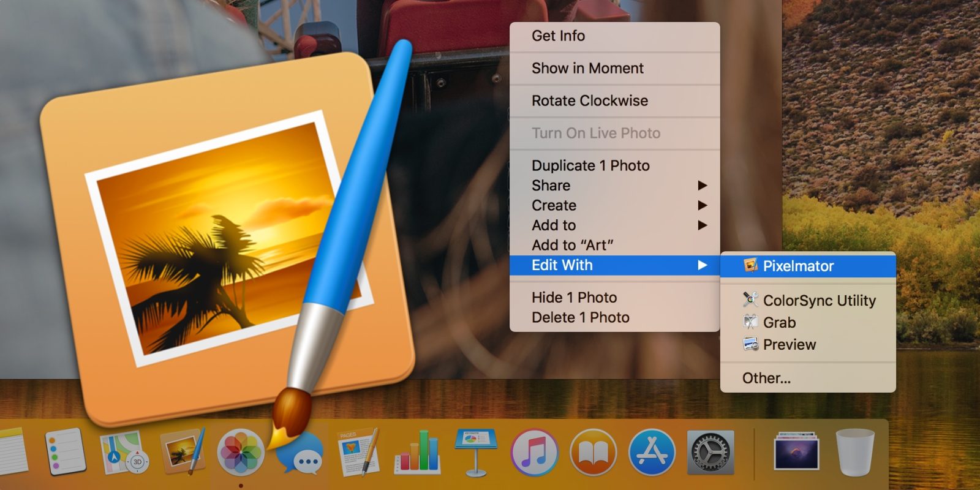Expand the Share submenu arrow
This screenshot has width=980, height=490.
pos(703,186)
